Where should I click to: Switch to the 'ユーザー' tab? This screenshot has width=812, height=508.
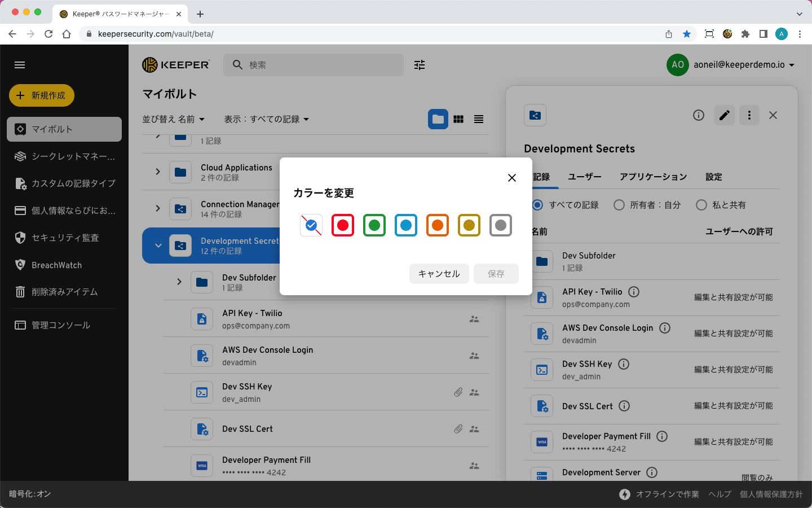pos(584,177)
